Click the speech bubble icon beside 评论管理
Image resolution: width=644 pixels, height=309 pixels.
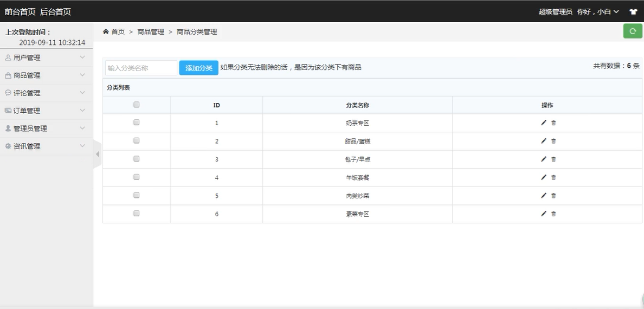point(8,93)
